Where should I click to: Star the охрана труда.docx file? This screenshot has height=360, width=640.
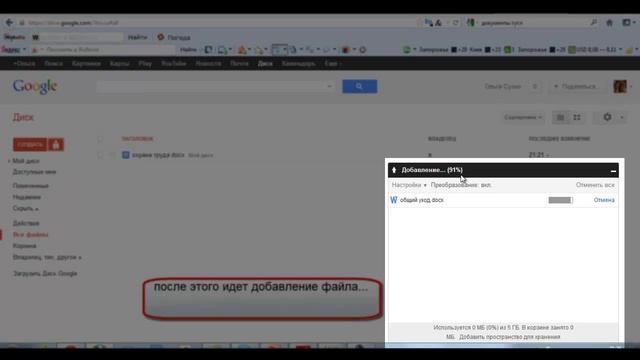coord(112,155)
